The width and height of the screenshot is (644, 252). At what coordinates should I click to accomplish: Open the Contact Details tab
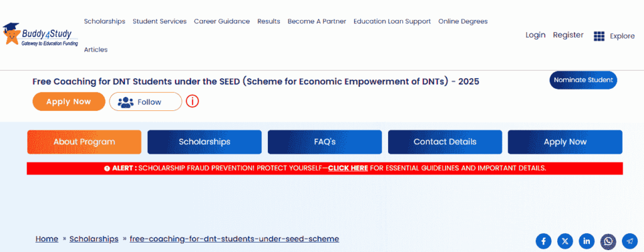pos(445,142)
